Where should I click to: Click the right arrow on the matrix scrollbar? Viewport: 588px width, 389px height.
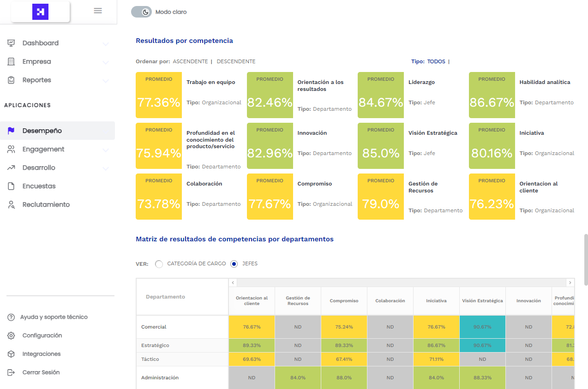pyautogui.click(x=570, y=282)
